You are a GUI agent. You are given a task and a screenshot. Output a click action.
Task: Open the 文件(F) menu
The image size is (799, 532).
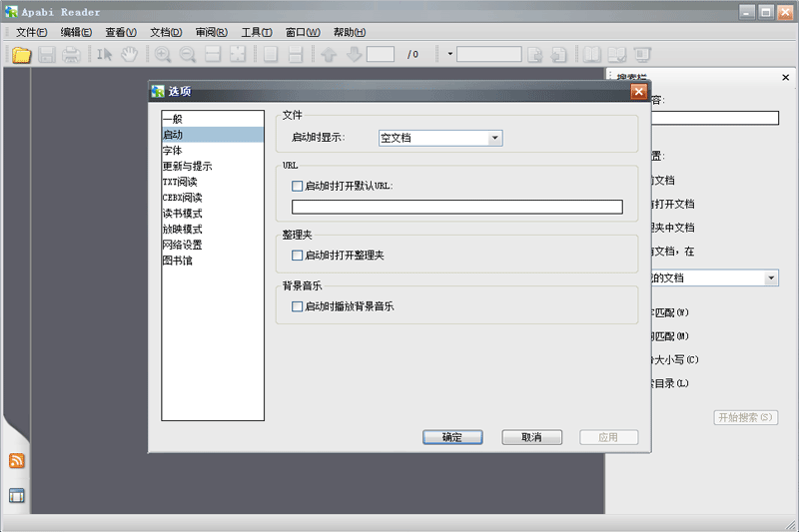click(31, 32)
